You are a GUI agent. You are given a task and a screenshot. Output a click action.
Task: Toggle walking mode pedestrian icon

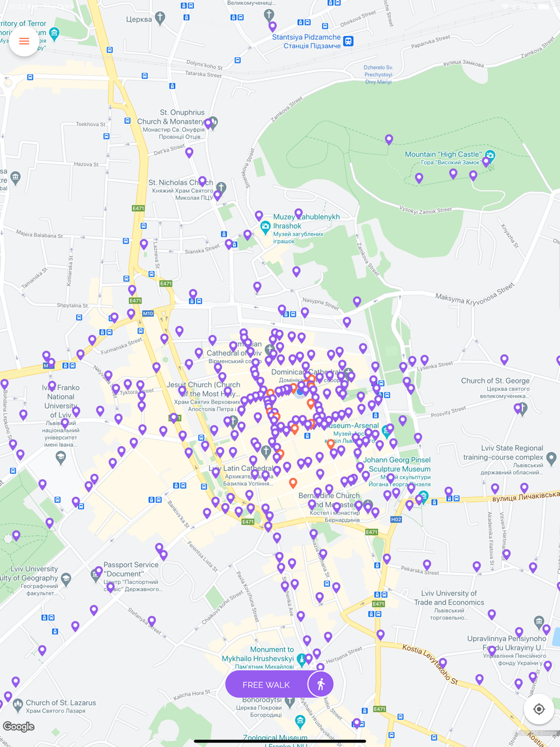[x=321, y=684]
